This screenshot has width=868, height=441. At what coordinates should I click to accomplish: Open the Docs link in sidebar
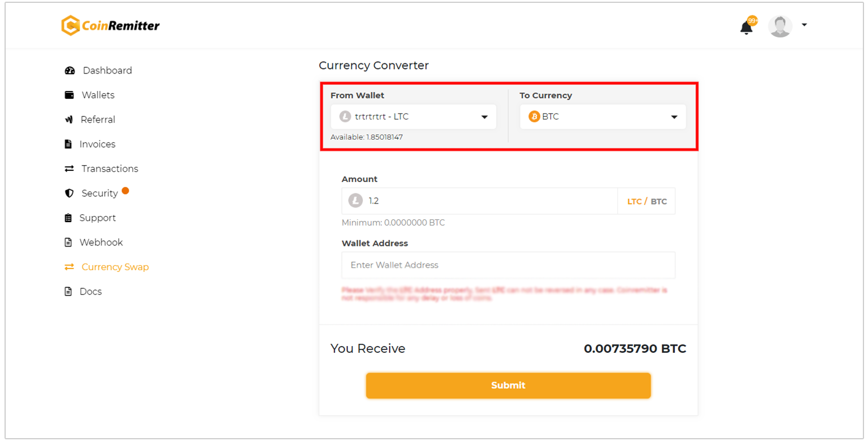(83, 291)
